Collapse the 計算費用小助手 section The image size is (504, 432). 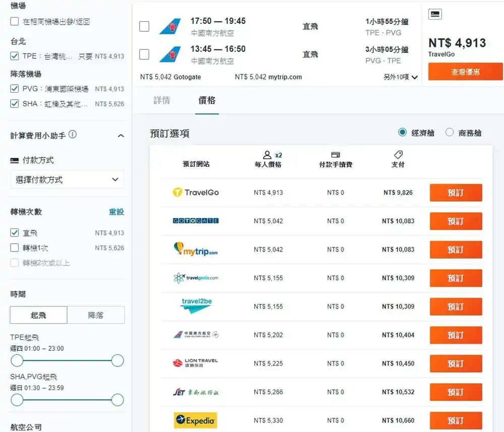[x=121, y=136]
